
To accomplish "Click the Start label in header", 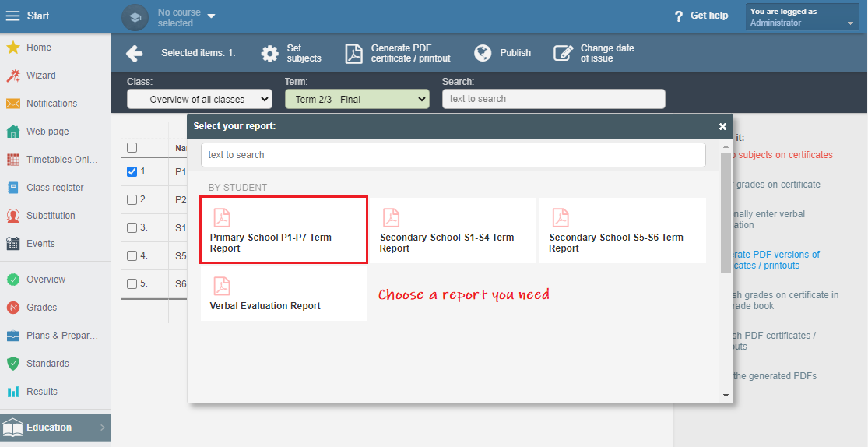I will pos(38,16).
